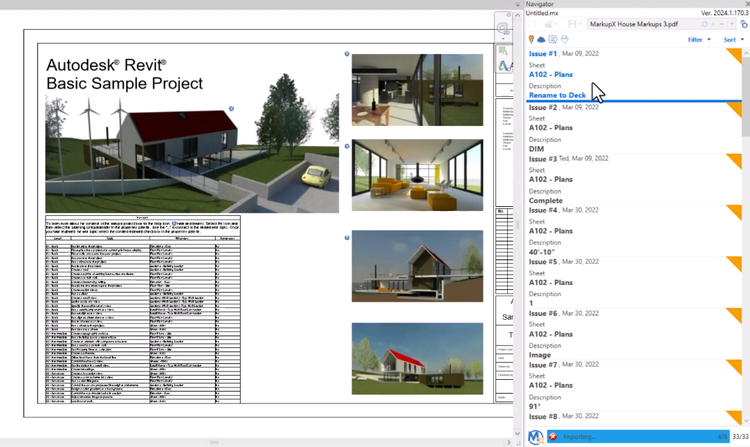The width and height of the screenshot is (750, 447).
Task: Click A102 - Plans sheet under Issue #4
Action: click(x=551, y=231)
